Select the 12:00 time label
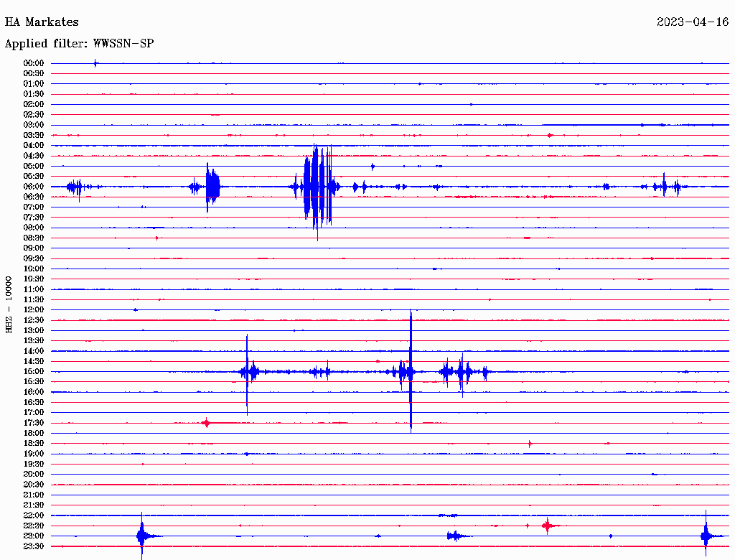Viewport: 735px width, 560px height. click(34, 310)
